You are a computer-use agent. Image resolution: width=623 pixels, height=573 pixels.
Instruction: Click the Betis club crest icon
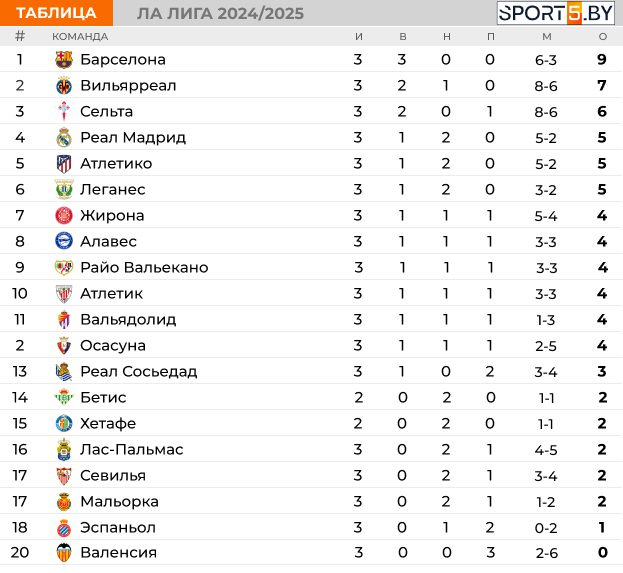[x=64, y=398]
